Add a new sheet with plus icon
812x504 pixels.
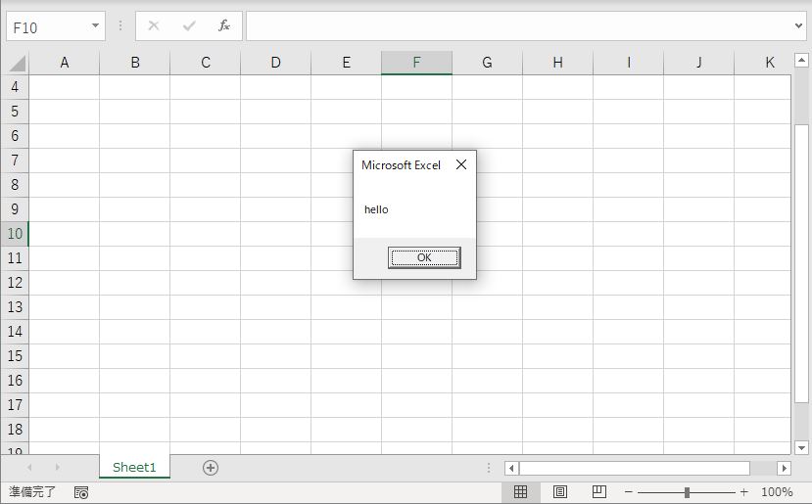pos(210,468)
